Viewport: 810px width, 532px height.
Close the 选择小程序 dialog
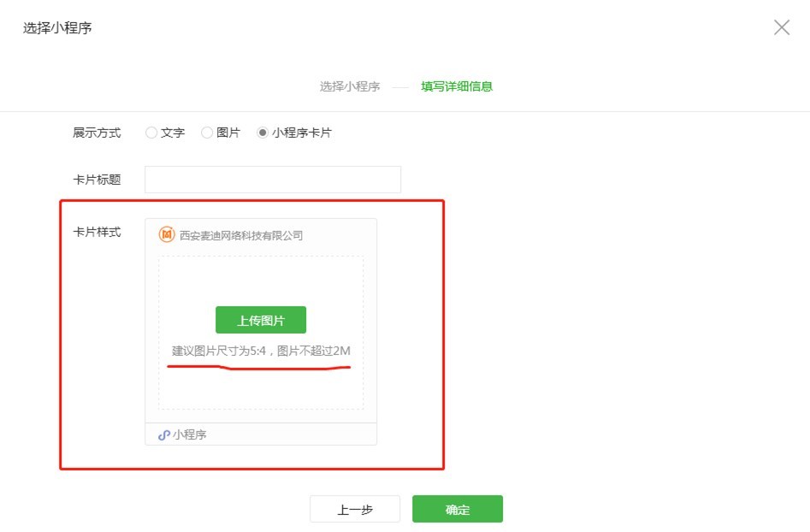point(781,27)
